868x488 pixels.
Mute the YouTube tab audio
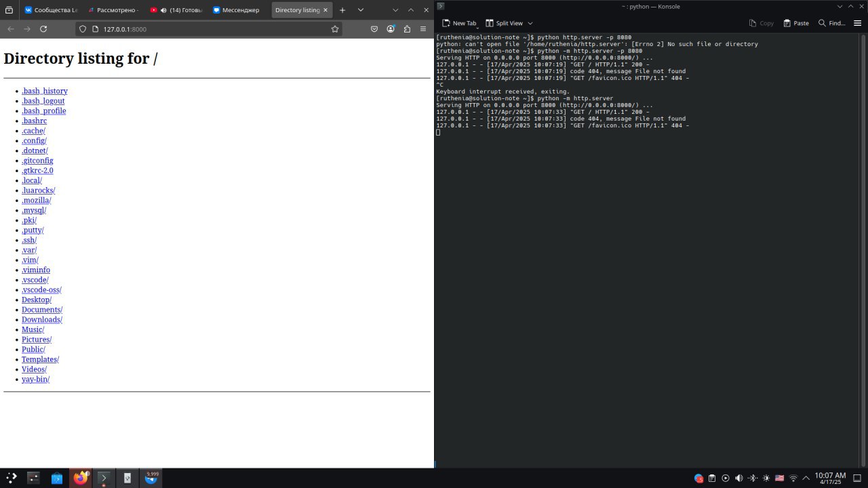point(163,10)
